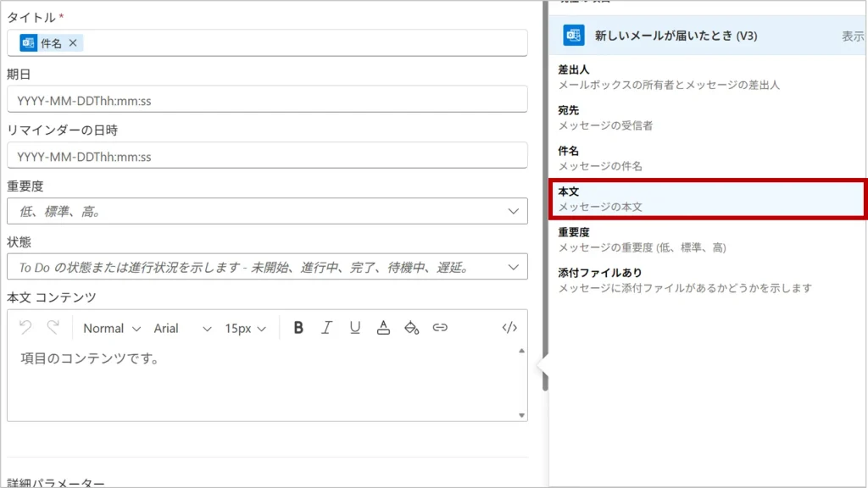Switch to HTML code view
The width and height of the screenshot is (868, 488).
[509, 328]
